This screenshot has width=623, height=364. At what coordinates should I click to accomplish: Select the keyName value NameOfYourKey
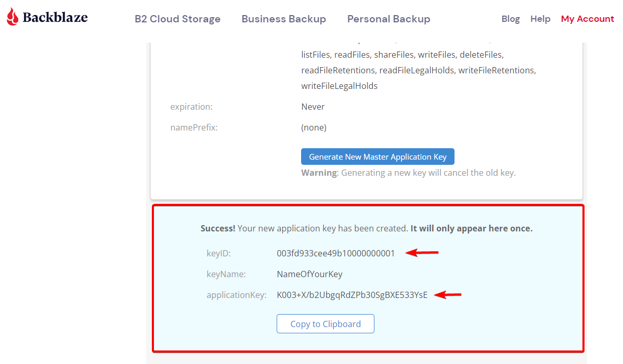(309, 274)
